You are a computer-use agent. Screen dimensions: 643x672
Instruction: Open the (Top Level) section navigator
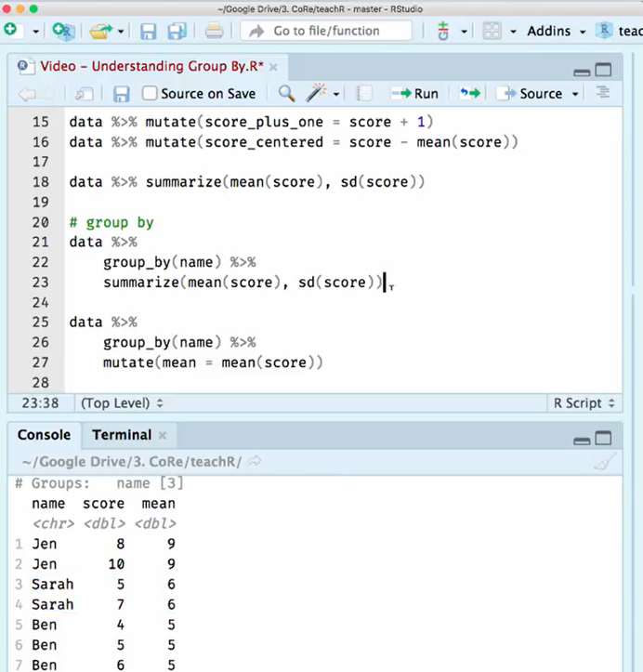(x=122, y=403)
